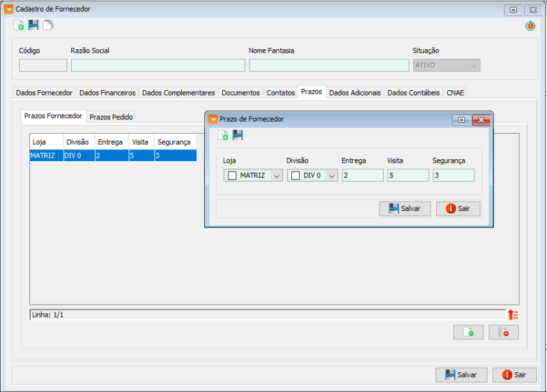Screen dimensions: 547x392
Task: Click table cell with Visita value 5
Action: [x=142, y=156]
